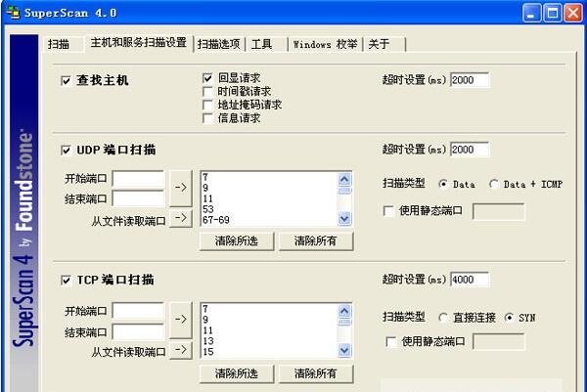Viewport: 587px width, 392px height.
Task: Click TCP port list scroll down arrow
Action: (344, 350)
